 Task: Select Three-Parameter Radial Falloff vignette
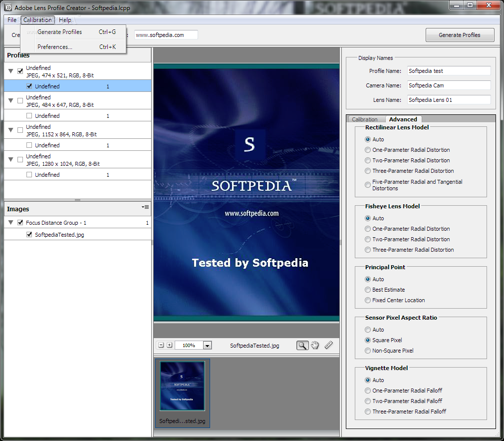tap(368, 412)
